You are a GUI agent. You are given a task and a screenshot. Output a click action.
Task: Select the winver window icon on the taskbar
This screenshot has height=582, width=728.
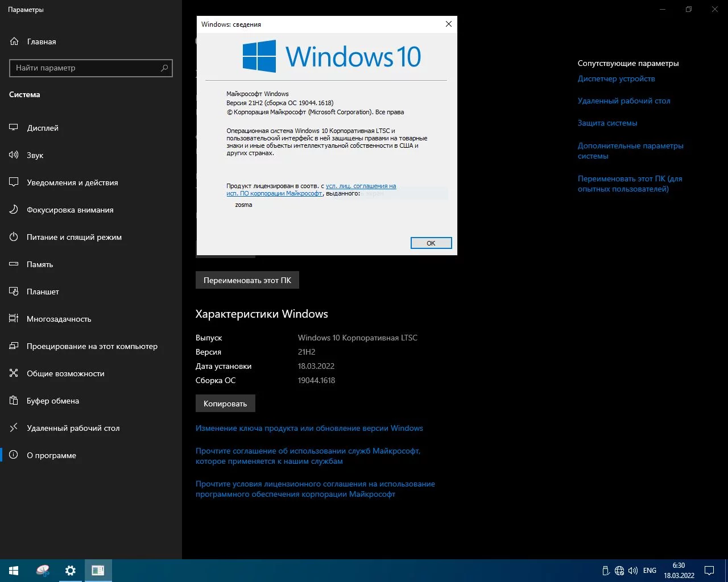click(x=98, y=571)
